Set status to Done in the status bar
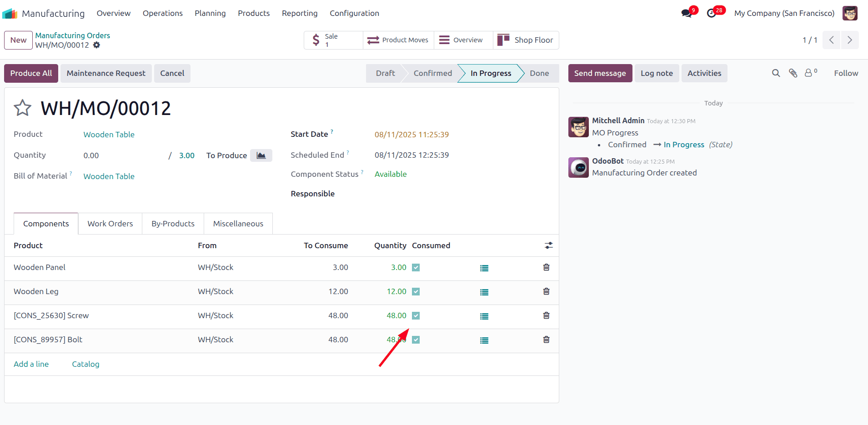868x425 pixels. click(x=539, y=73)
